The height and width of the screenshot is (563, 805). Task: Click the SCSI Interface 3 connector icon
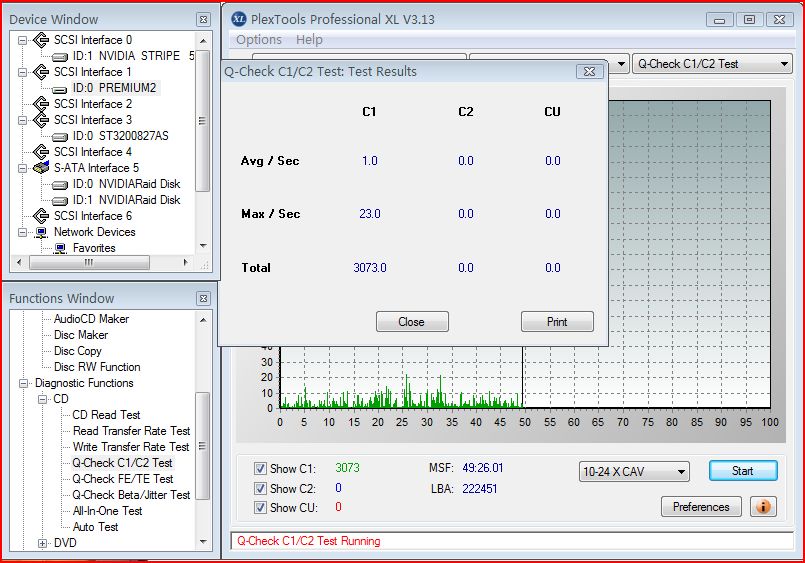[41, 120]
